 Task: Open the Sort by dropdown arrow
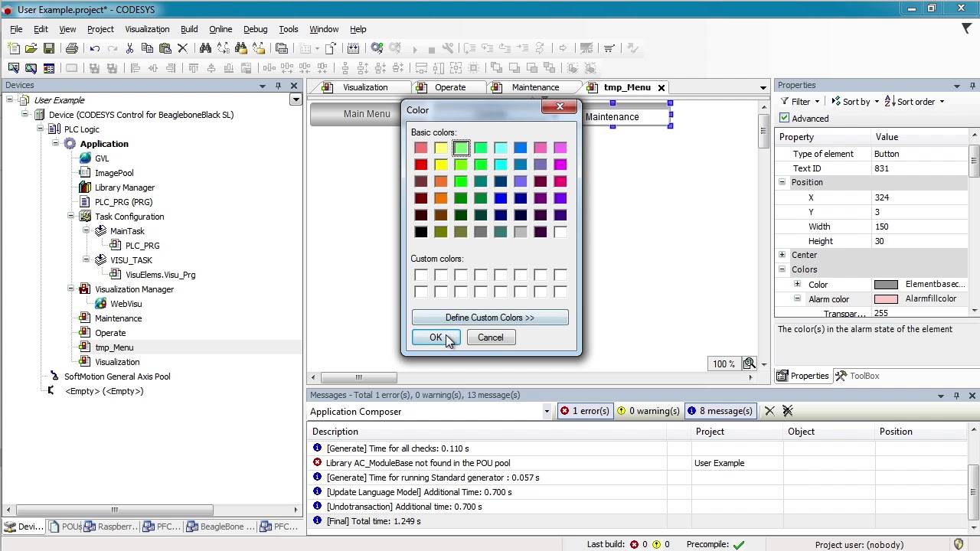tap(877, 102)
